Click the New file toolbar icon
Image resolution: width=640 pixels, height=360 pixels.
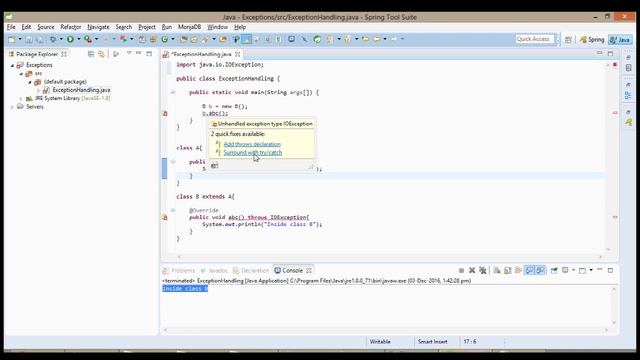[11, 39]
